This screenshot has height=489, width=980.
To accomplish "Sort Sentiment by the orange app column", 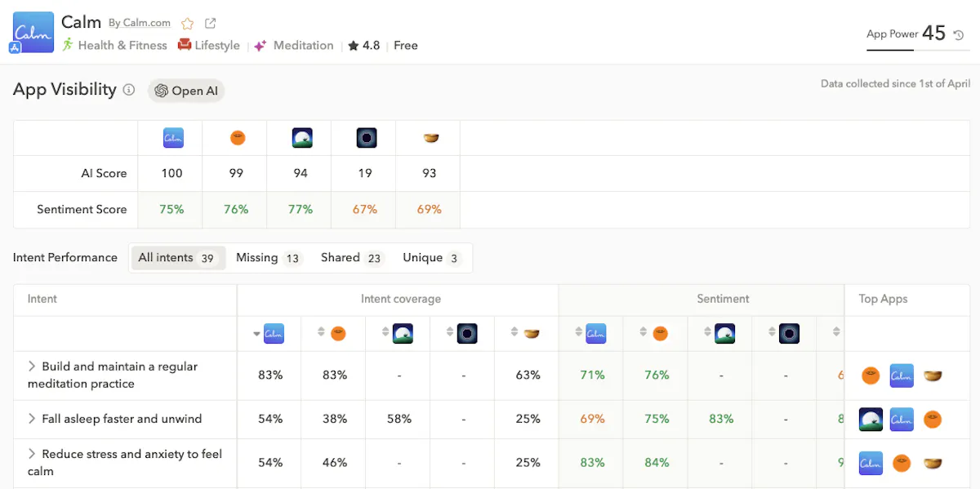I will pos(644,333).
